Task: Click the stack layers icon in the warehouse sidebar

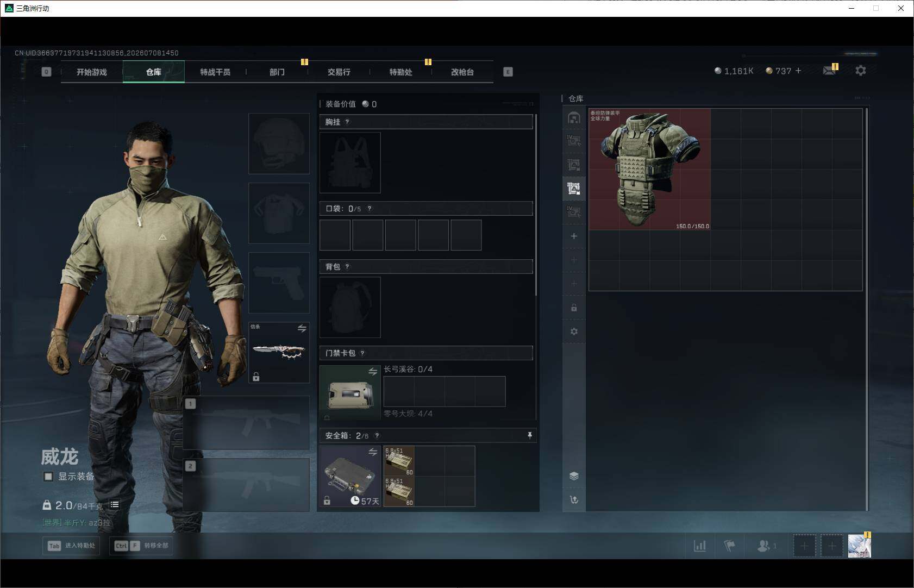Action: 574,476
